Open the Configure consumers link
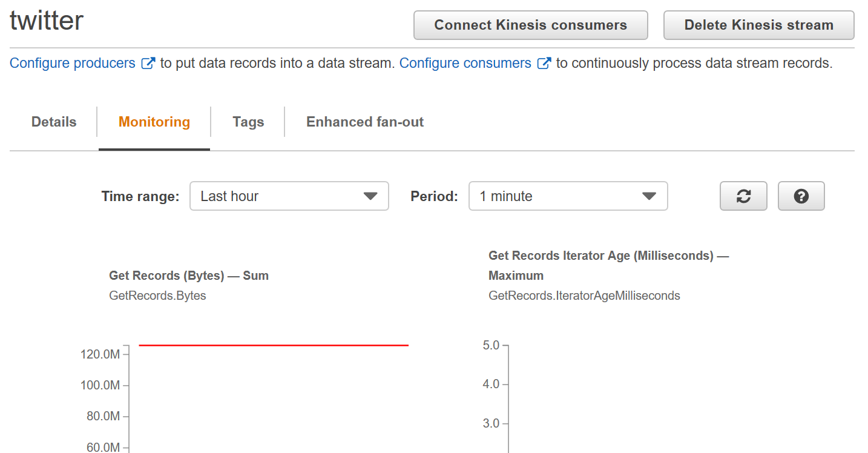Viewport: 868px width, 453px height. (465, 63)
